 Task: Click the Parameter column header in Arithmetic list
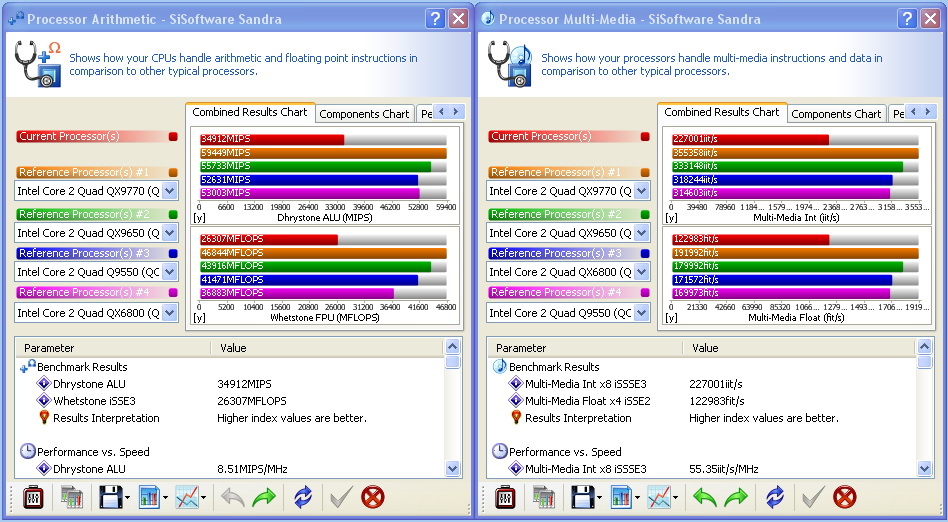(x=114, y=348)
